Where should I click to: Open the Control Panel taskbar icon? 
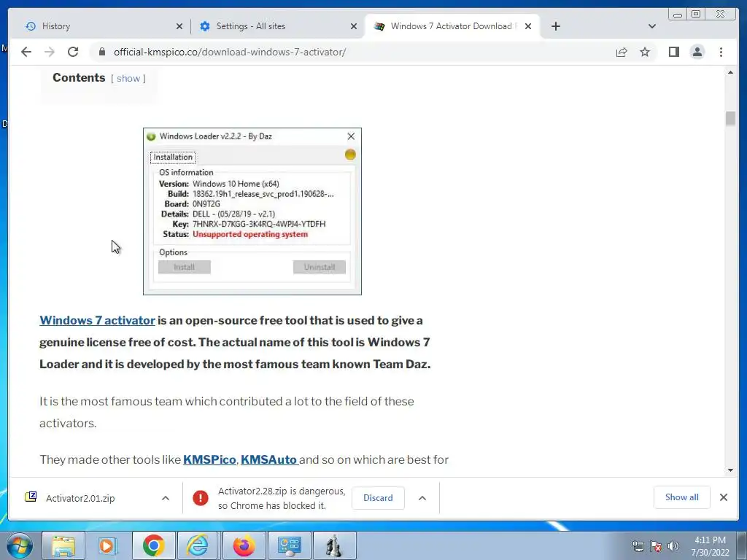[289, 545]
